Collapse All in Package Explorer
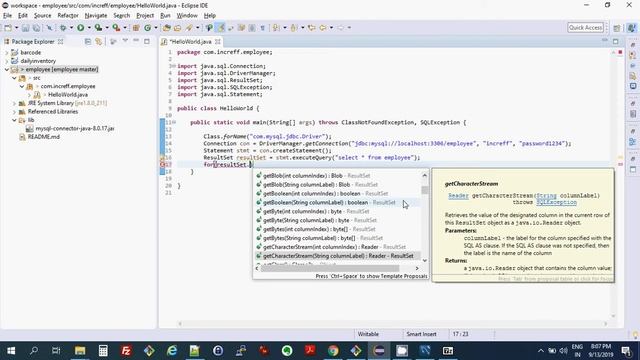 pyautogui.click(x=88, y=41)
